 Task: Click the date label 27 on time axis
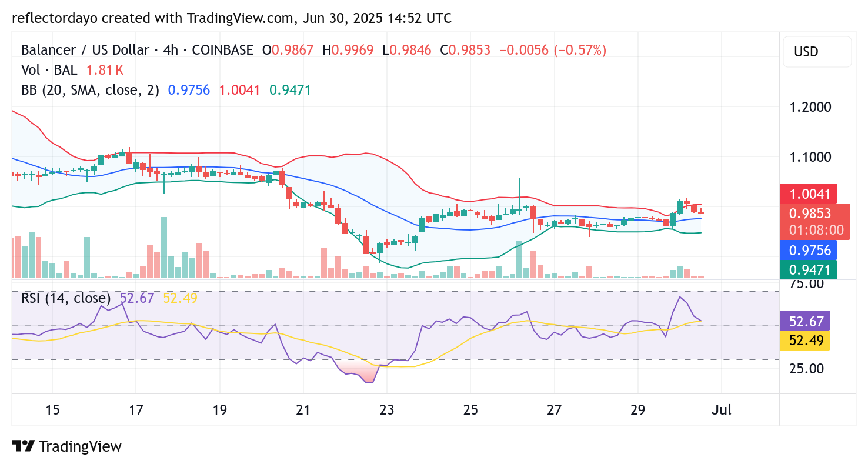tap(554, 410)
